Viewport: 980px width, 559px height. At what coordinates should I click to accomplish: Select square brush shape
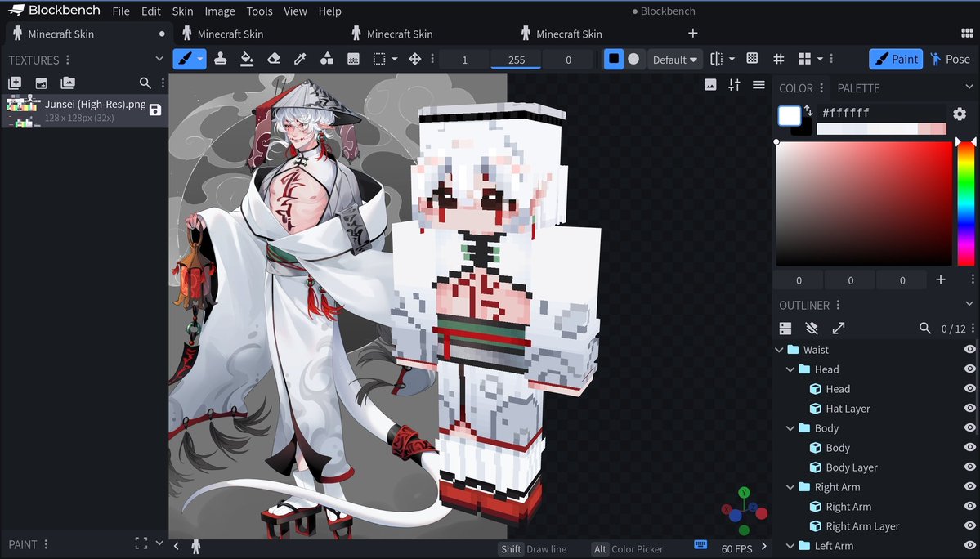point(614,60)
